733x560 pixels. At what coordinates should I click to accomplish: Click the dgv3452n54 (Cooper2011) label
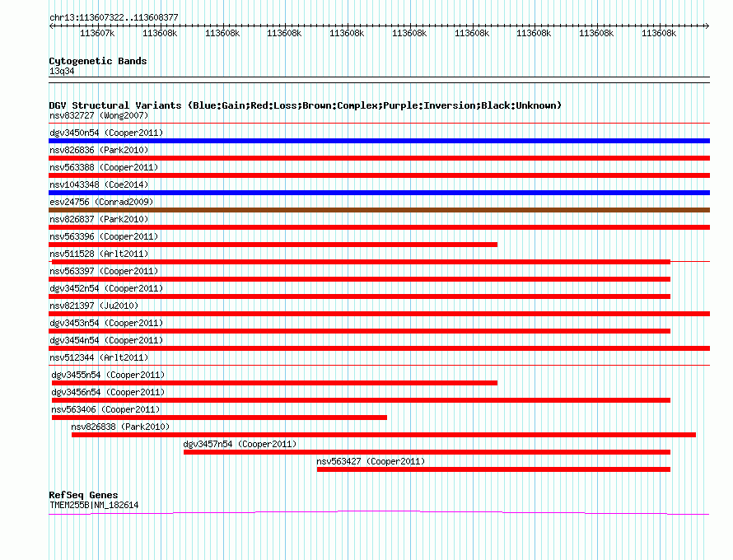(106, 288)
